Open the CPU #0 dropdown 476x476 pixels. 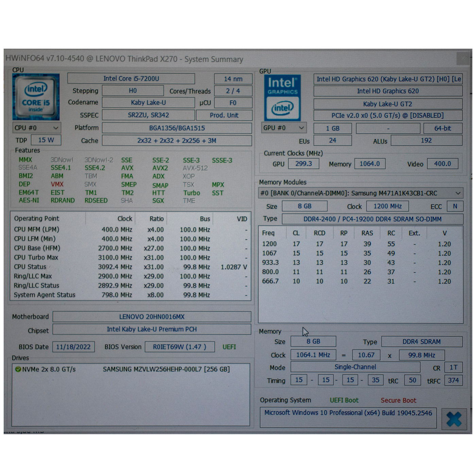[x=37, y=128]
